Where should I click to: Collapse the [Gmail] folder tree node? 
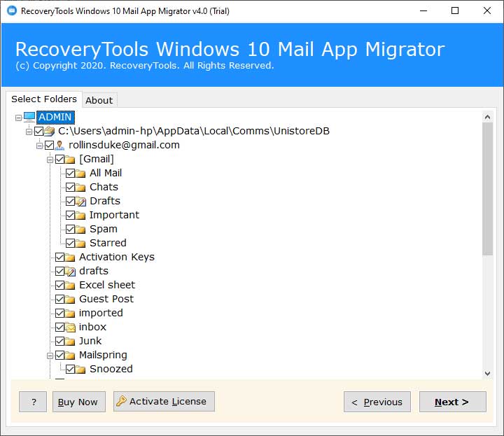[50, 159]
